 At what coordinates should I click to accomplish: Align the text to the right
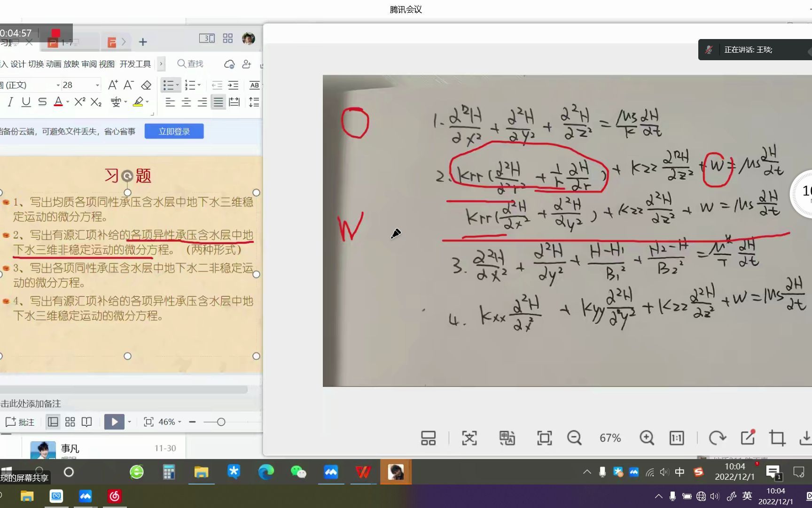tap(202, 102)
